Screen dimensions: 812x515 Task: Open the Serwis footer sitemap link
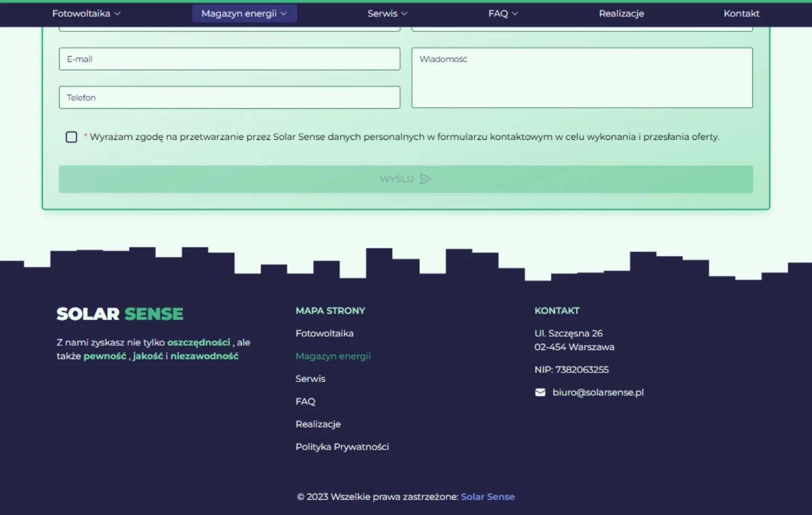(310, 378)
